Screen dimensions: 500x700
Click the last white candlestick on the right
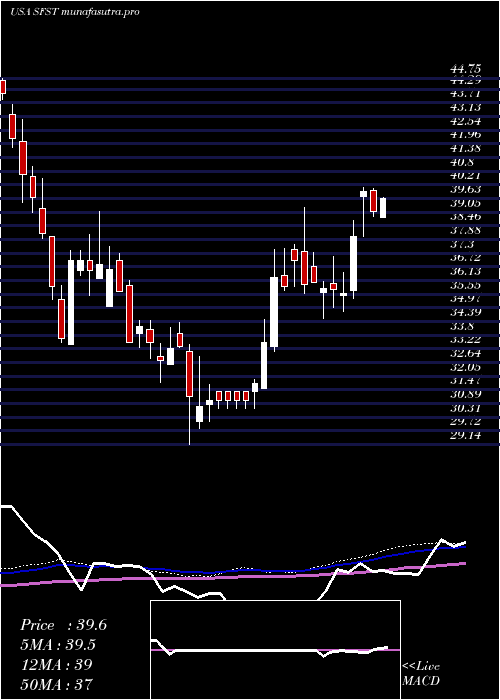pyautogui.click(x=383, y=208)
